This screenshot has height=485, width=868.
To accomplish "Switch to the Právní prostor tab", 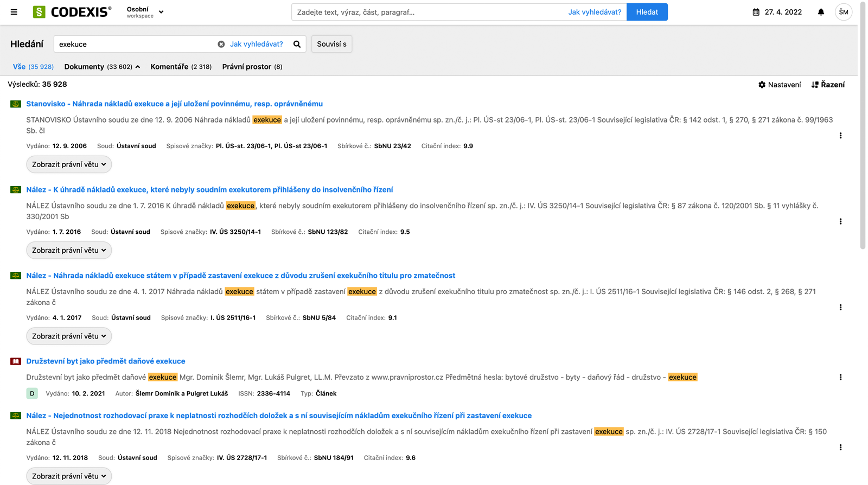I will click(x=252, y=67).
